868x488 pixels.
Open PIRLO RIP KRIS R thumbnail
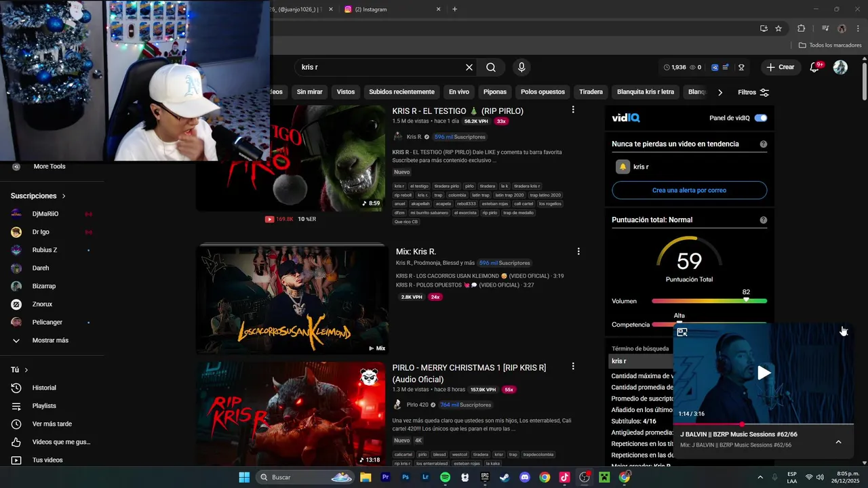[292, 413]
